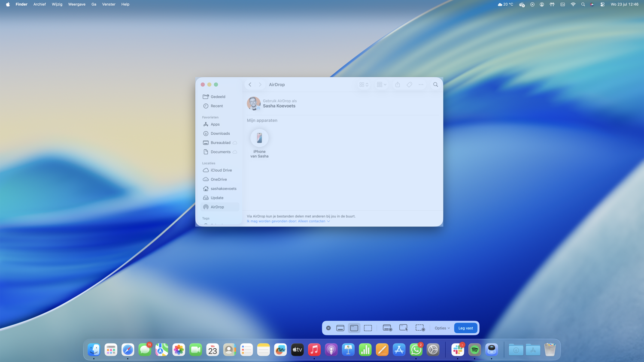
Task: Open iCloud Drive in Locaties
Action: pos(220,170)
